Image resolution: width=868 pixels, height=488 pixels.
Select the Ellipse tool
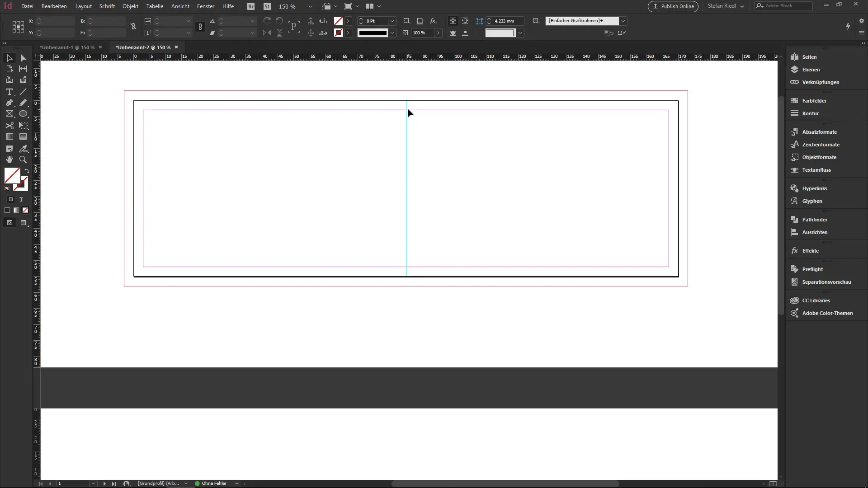click(23, 114)
